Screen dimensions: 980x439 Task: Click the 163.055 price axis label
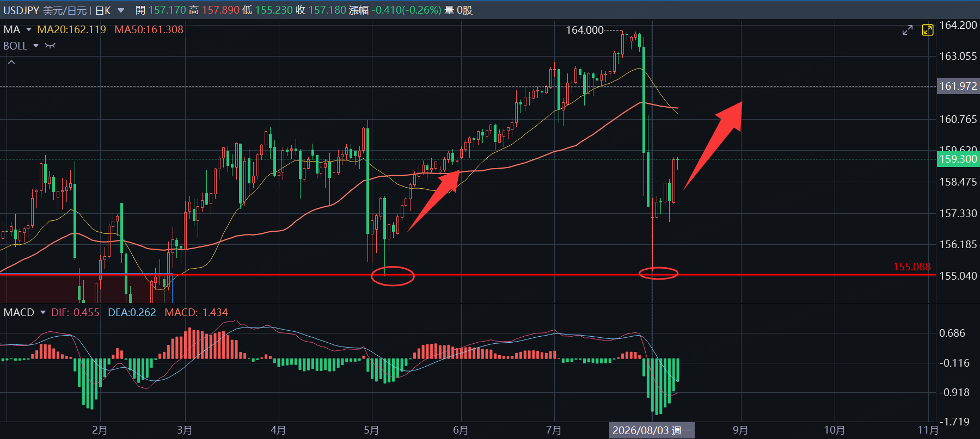958,56
